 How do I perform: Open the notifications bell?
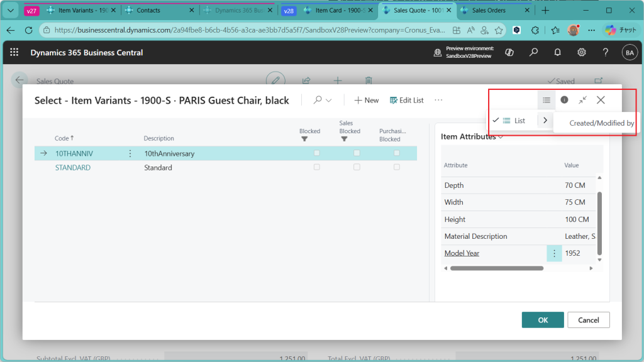click(x=557, y=53)
